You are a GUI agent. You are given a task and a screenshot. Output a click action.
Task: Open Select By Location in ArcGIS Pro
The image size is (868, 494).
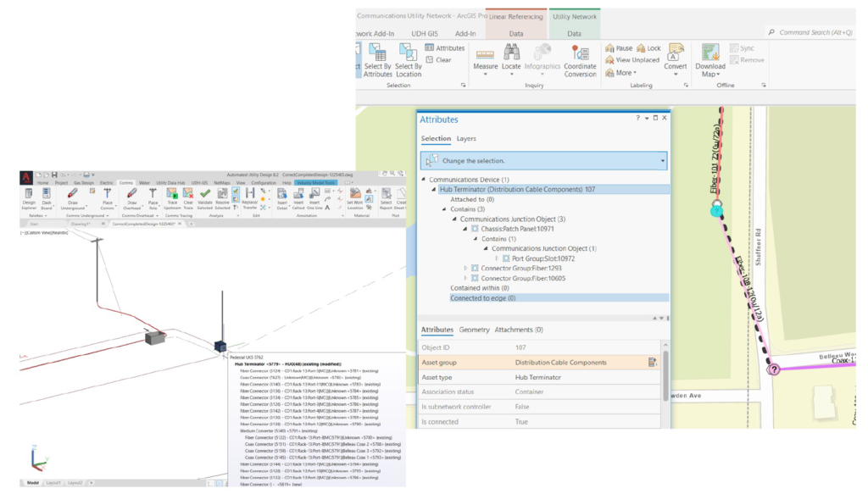(409, 60)
